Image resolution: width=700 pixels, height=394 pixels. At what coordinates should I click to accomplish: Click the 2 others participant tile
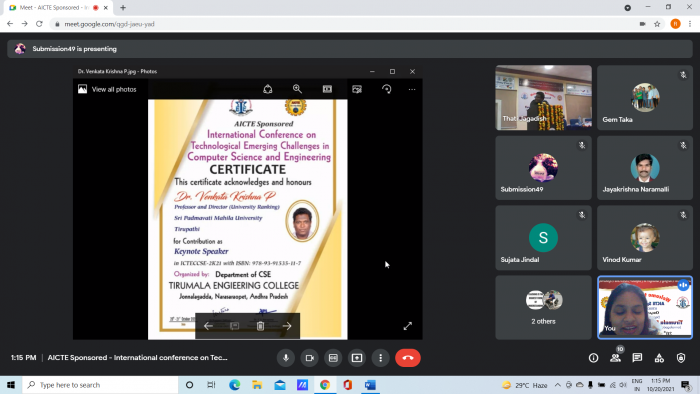pos(543,307)
